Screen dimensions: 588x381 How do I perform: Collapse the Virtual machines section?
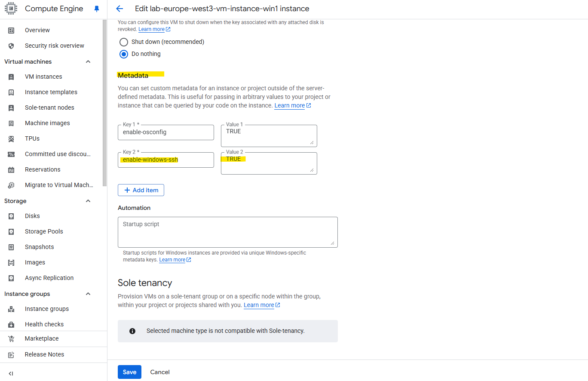point(88,61)
